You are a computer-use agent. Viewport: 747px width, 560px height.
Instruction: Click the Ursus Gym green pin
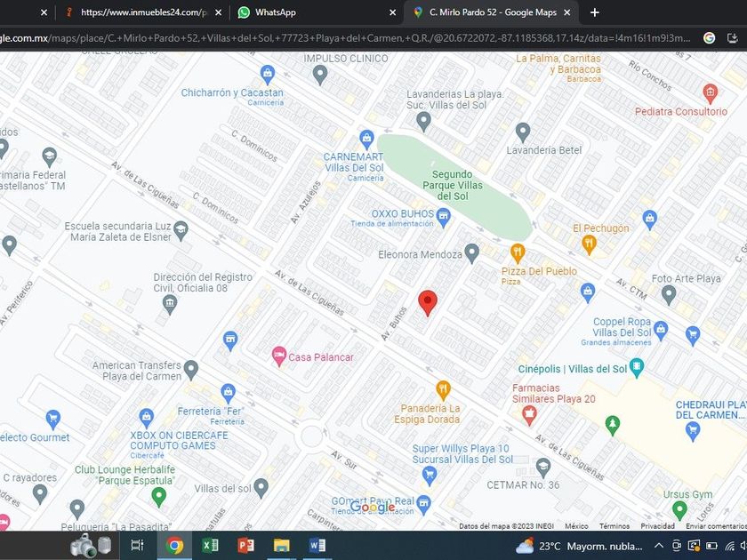pos(679,510)
